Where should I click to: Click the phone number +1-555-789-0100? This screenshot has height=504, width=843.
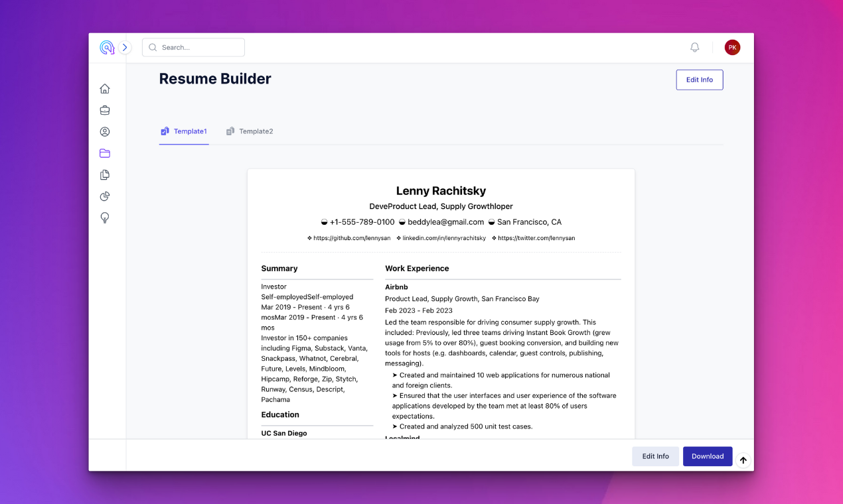coord(362,222)
